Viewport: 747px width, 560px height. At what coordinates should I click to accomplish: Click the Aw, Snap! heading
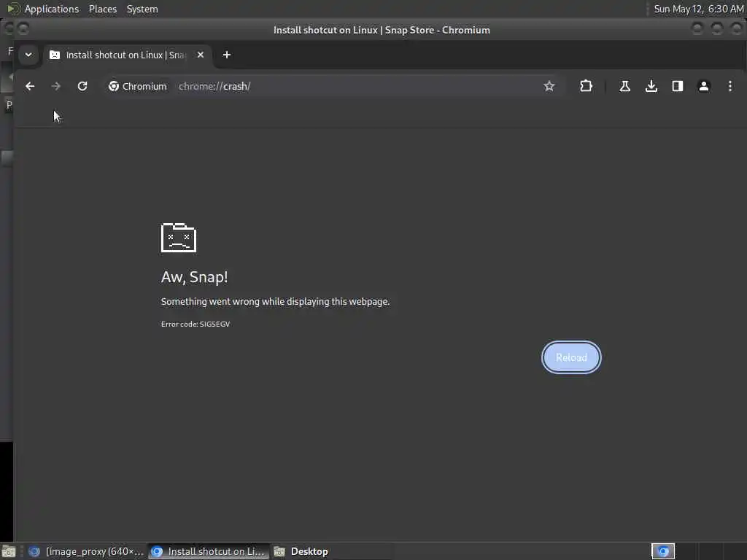click(194, 277)
